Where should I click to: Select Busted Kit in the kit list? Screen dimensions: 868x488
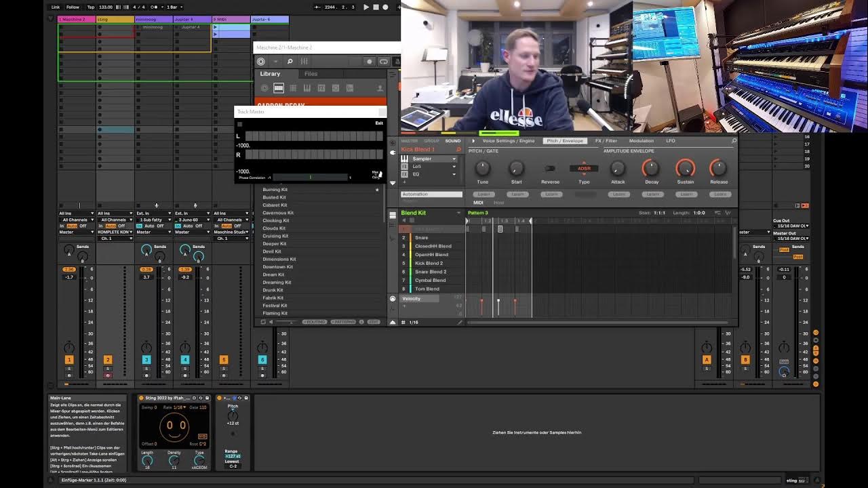pos(274,197)
